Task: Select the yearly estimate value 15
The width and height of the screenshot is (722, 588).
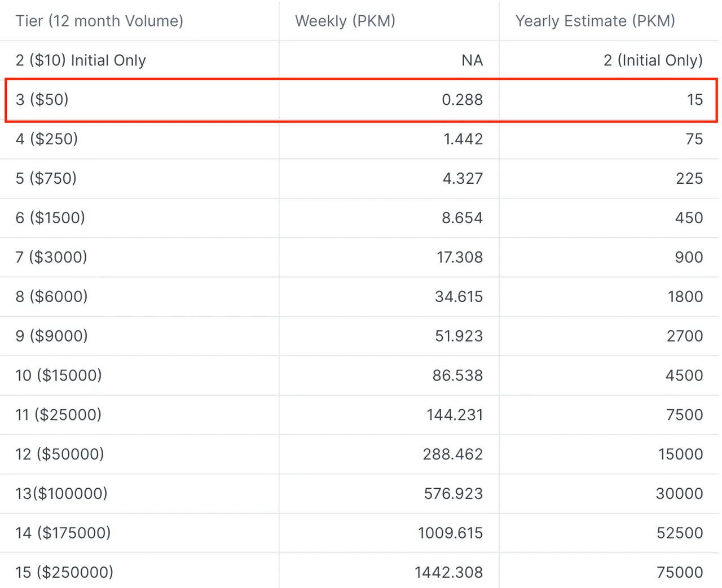Action: point(695,100)
